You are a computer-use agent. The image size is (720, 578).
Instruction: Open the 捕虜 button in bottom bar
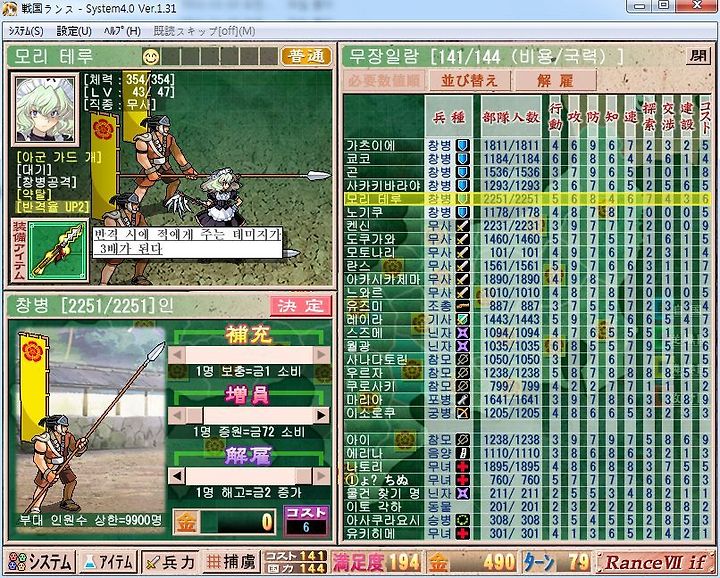(231, 561)
